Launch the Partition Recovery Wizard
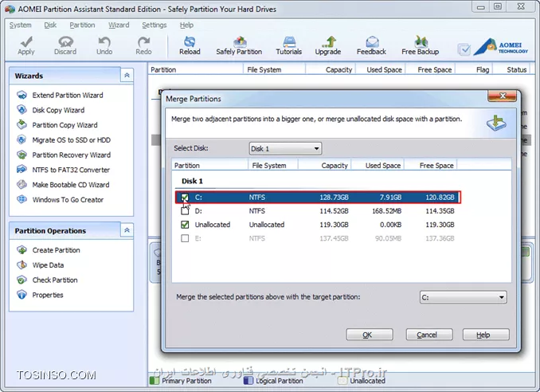 point(72,155)
